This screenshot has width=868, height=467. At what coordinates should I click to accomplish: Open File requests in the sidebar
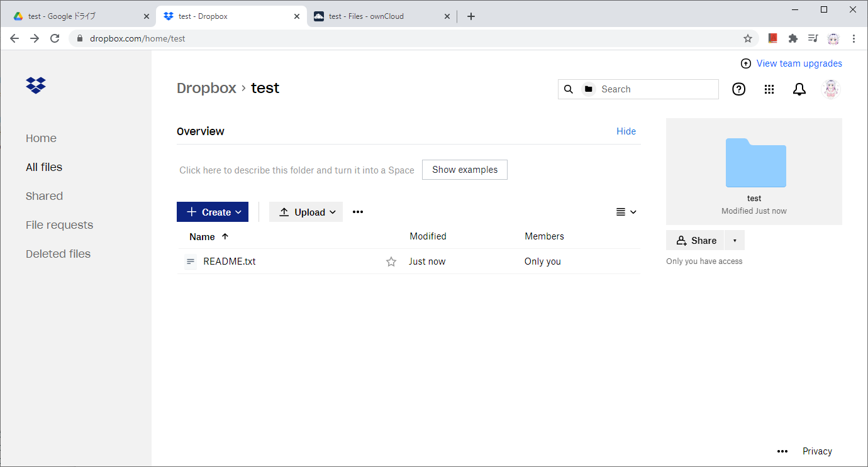[59, 225]
